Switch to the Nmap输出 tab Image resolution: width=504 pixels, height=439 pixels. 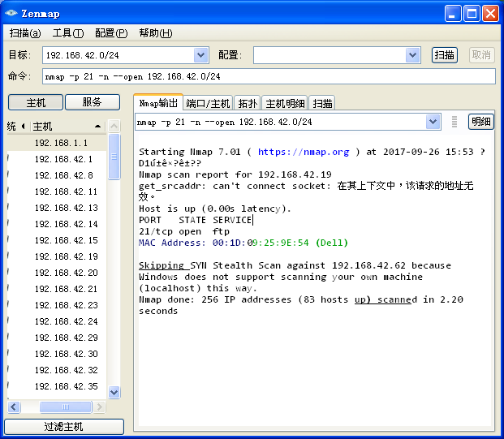coord(158,103)
